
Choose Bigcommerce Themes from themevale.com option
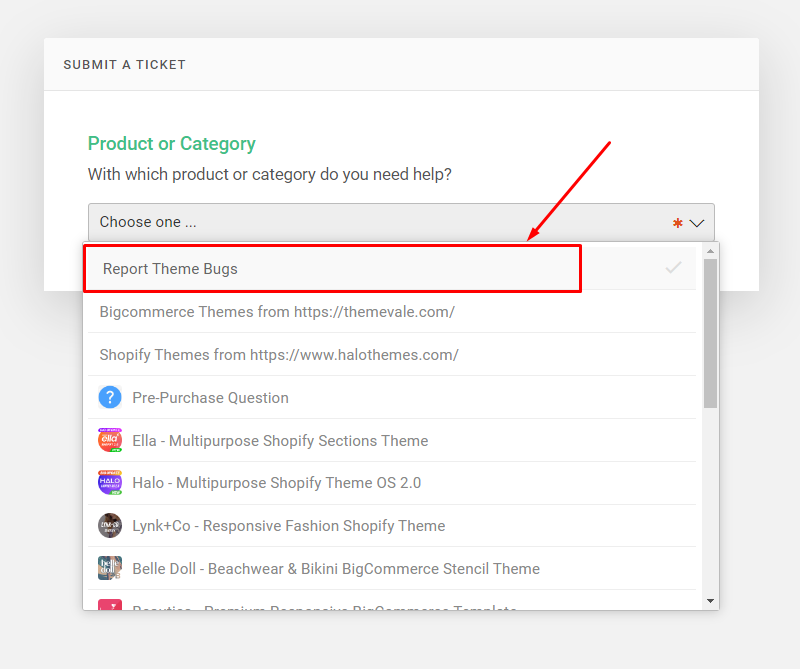pyautogui.click(x=392, y=312)
